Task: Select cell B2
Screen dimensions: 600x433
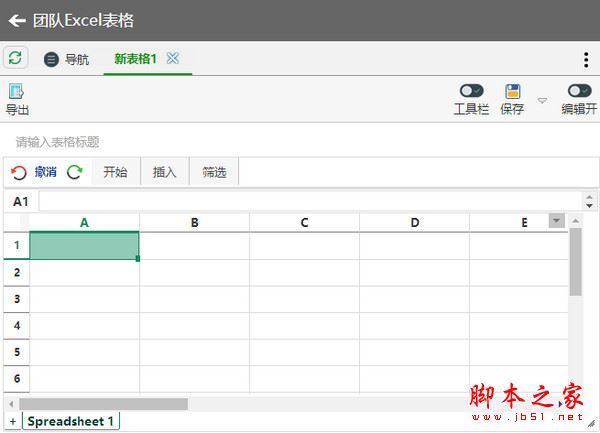Action: click(194, 273)
